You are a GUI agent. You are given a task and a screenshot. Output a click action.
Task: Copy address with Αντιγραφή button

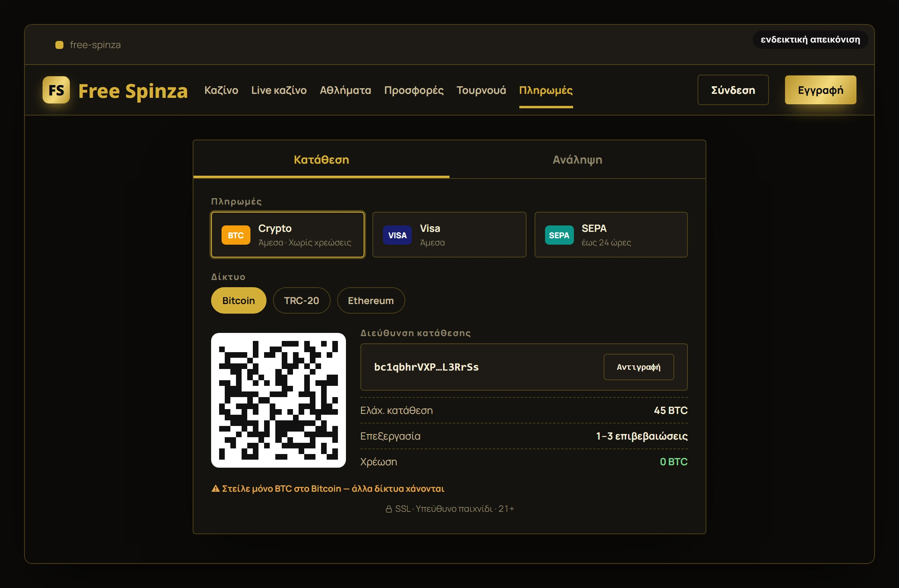click(x=639, y=367)
